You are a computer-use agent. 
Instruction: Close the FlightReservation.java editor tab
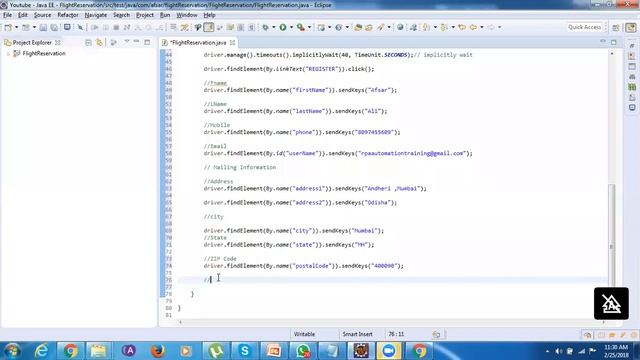[x=232, y=42]
